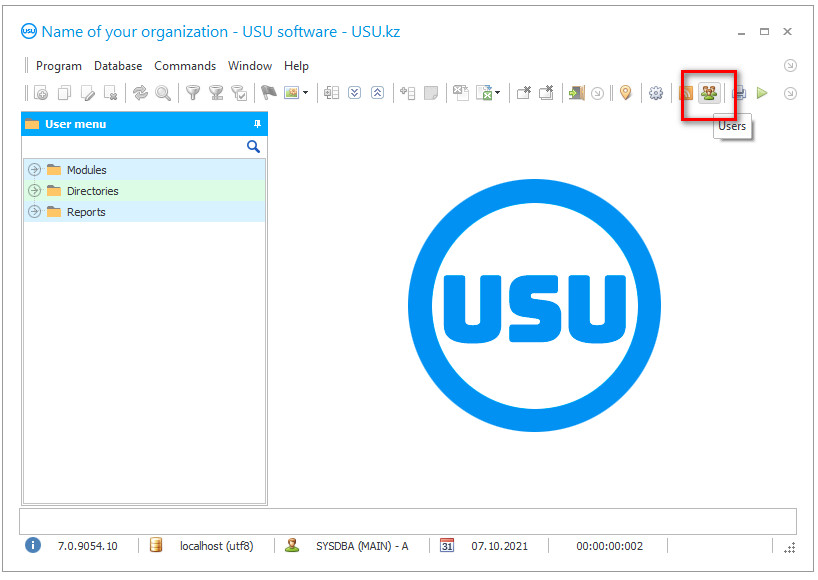Open the Window menu
Viewport: 818px width, 580px height.
pos(250,66)
